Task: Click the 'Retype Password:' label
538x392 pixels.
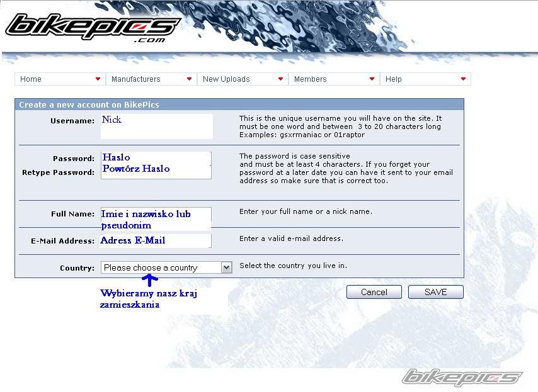Action: 59,172
